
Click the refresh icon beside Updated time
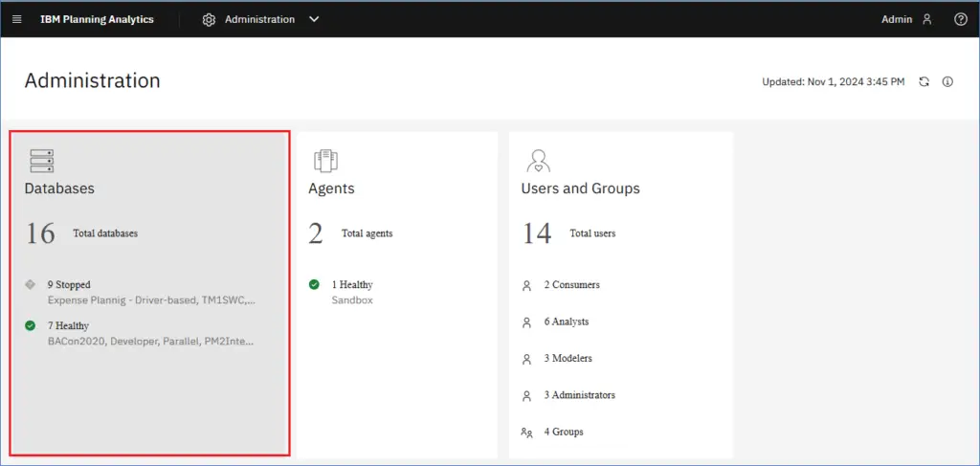(x=924, y=82)
